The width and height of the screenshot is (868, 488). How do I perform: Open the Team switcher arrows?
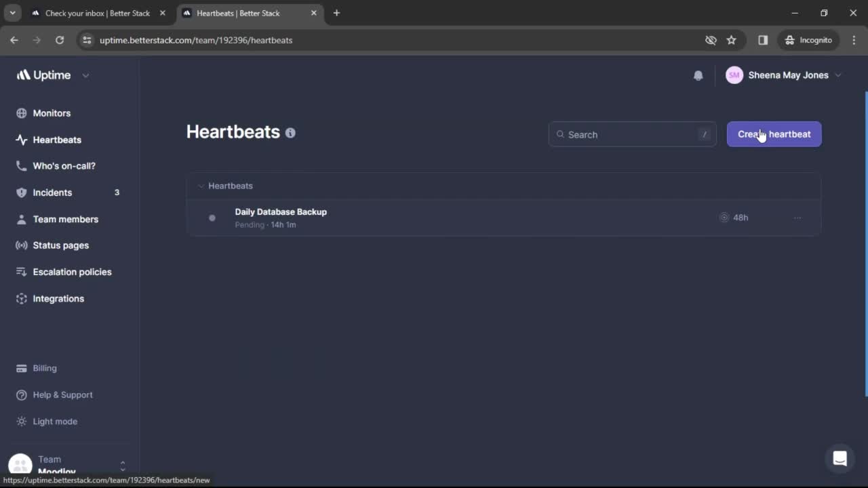click(123, 466)
